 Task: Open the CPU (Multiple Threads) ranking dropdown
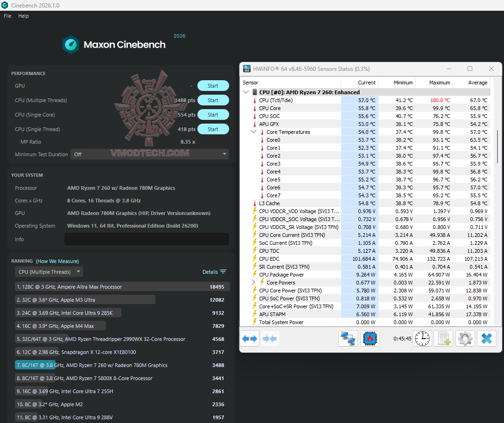tap(49, 272)
